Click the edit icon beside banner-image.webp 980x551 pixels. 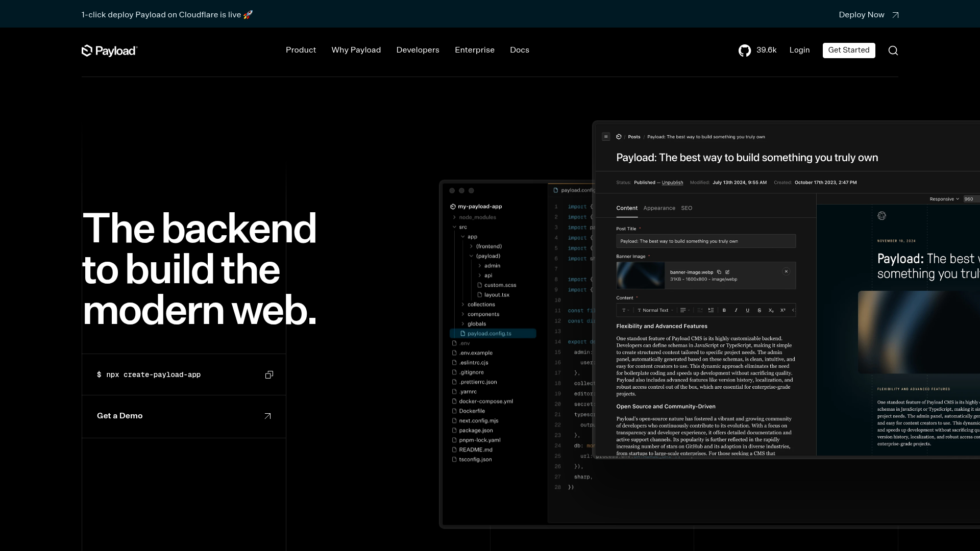point(727,272)
